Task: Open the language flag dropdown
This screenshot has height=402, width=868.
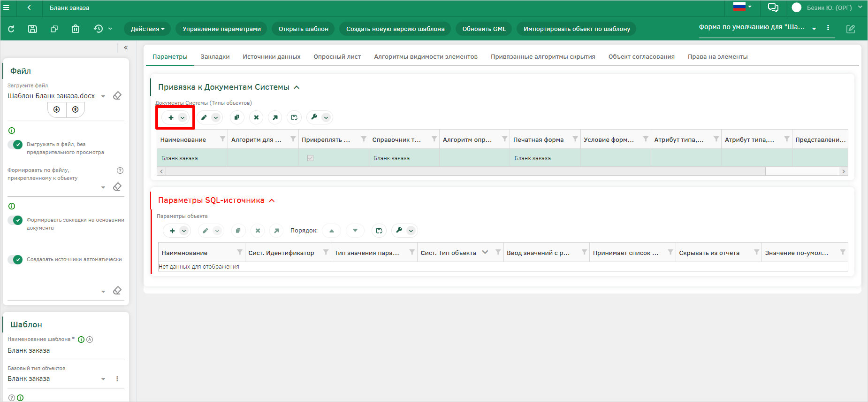Action: point(742,7)
